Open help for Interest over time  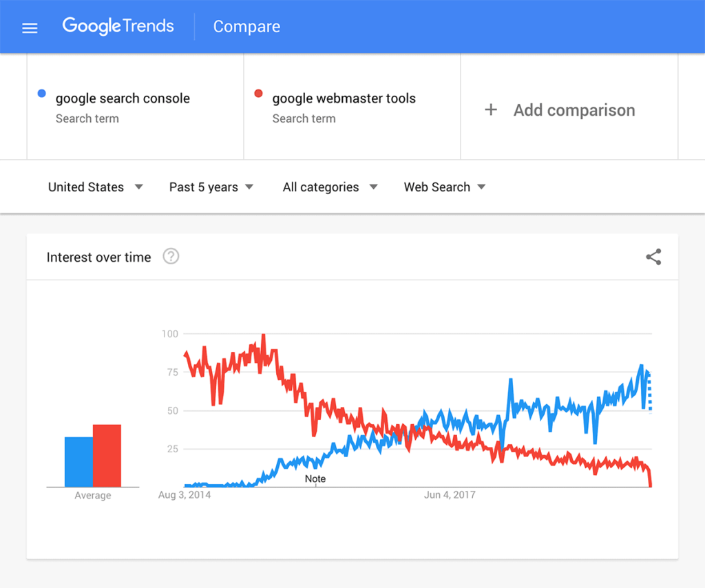tap(170, 256)
